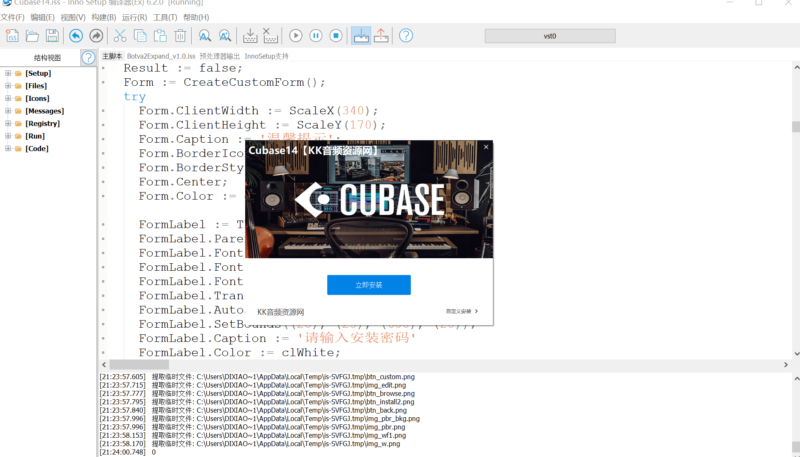The height and width of the screenshot is (457, 800).
Task: Click horizontal scrollbar right arrow
Action: tap(786, 365)
